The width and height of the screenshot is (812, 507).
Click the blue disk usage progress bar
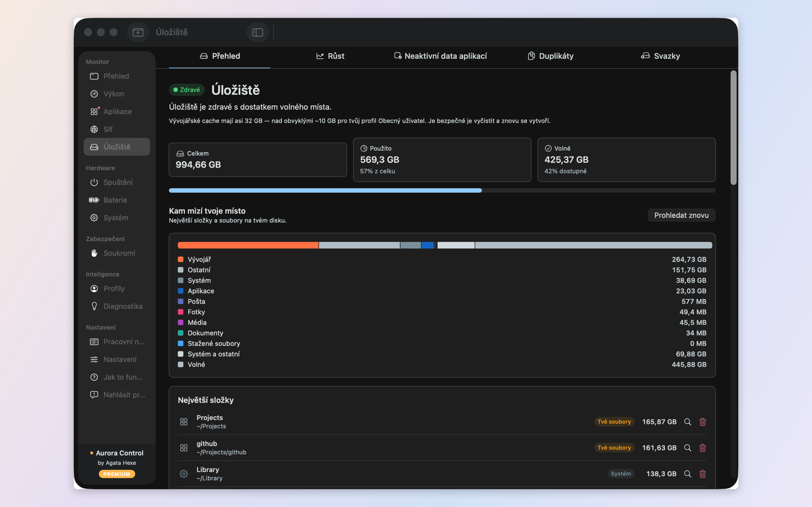325,190
